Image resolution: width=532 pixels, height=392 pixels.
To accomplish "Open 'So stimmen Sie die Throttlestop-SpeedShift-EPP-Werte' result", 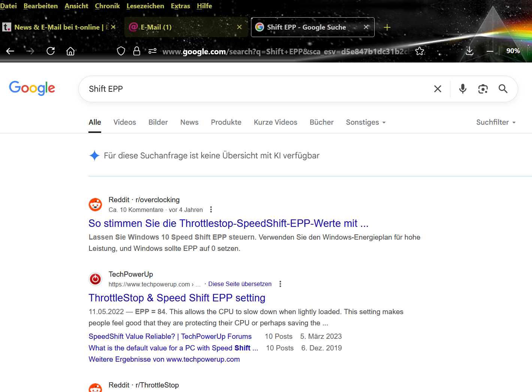I will (229, 223).
